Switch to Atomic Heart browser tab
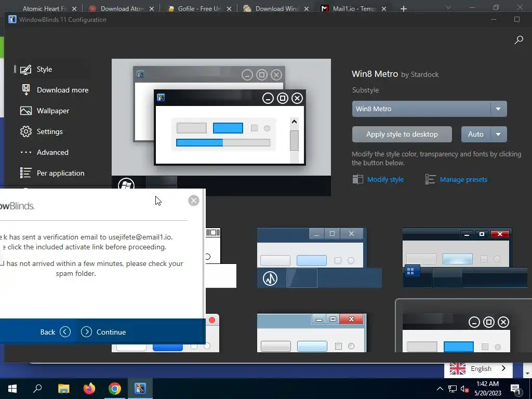 click(x=45, y=8)
